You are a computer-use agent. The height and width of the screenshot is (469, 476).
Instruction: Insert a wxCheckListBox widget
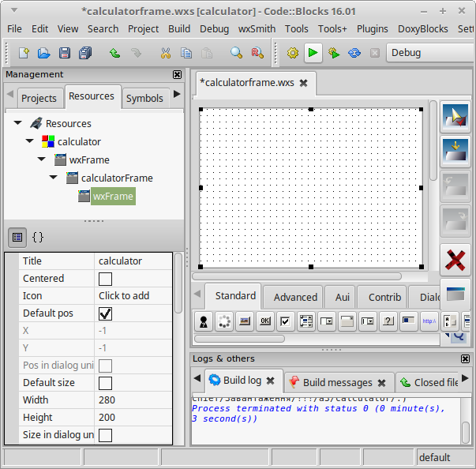coord(306,321)
